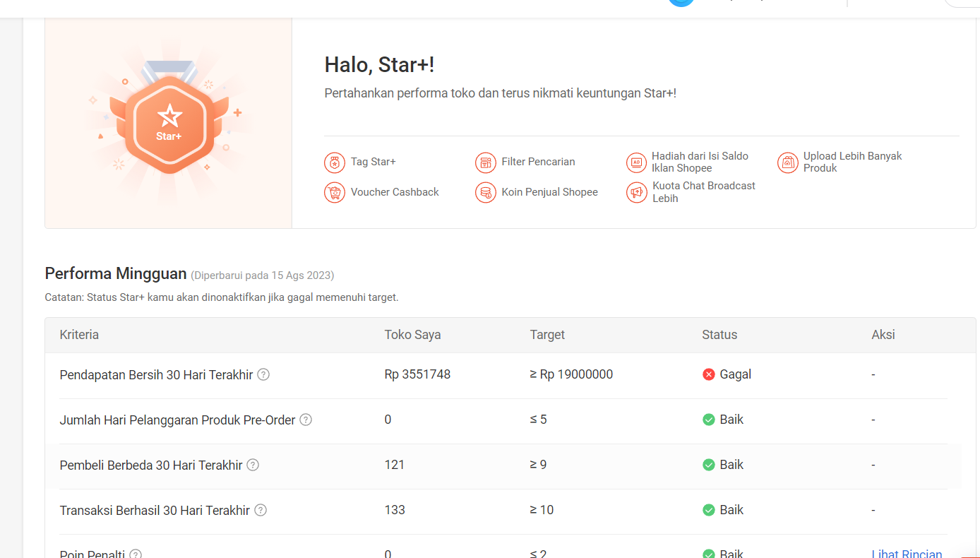Image resolution: width=980 pixels, height=558 pixels.
Task: Click the Voucher Cashback benefit label
Action: [x=395, y=192]
